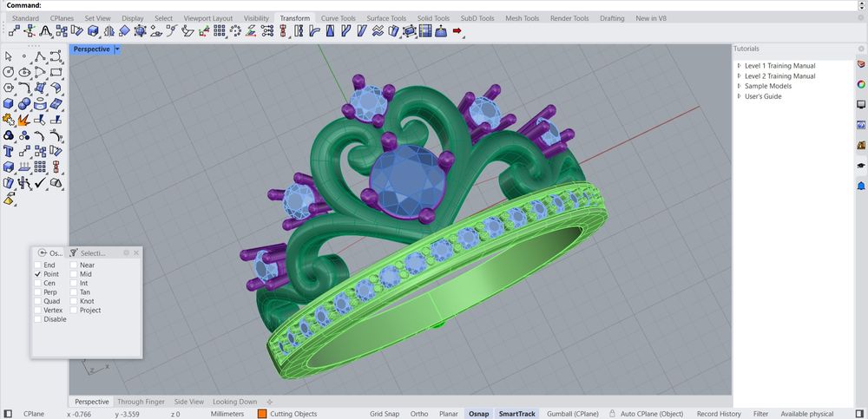
Task: Select the Circle drawing tool
Action: [x=10, y=72]
